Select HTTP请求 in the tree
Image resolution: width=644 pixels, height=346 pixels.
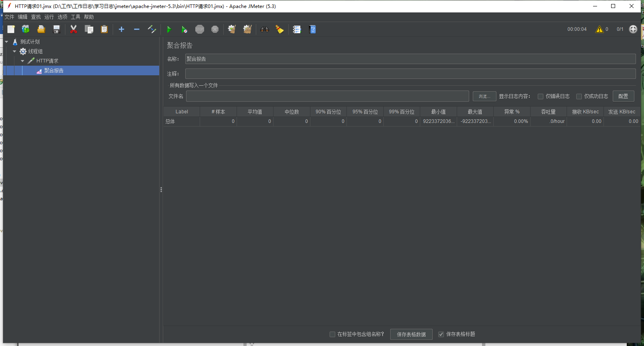click(47, 61)
